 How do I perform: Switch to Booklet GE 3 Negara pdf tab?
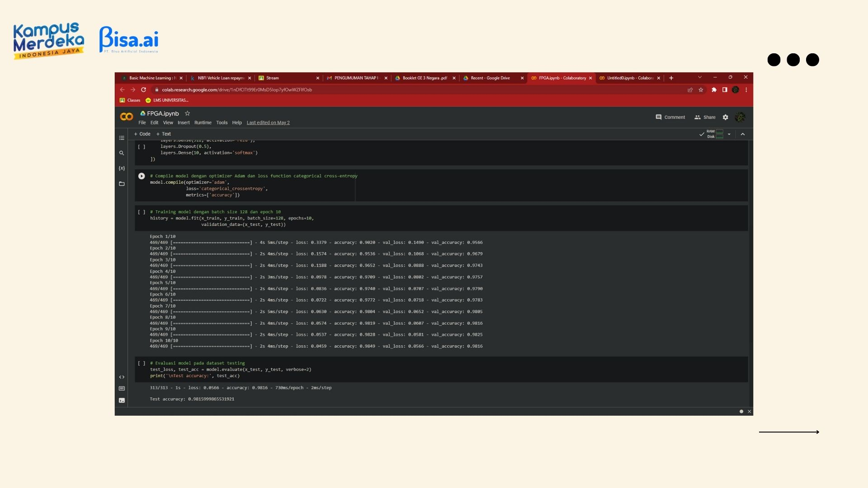click(424, 78)
